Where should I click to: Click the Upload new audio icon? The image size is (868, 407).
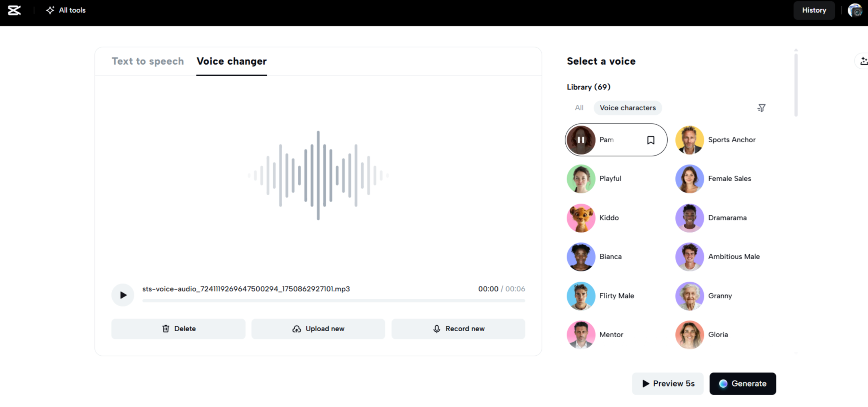point(297,329)
